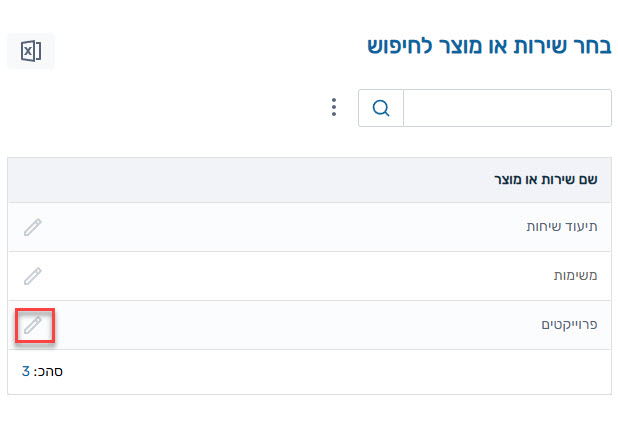The width and height of the screenshot is (618, 443).
Task: Select the תיעוד שיחות service name
Action: (562, 227)
